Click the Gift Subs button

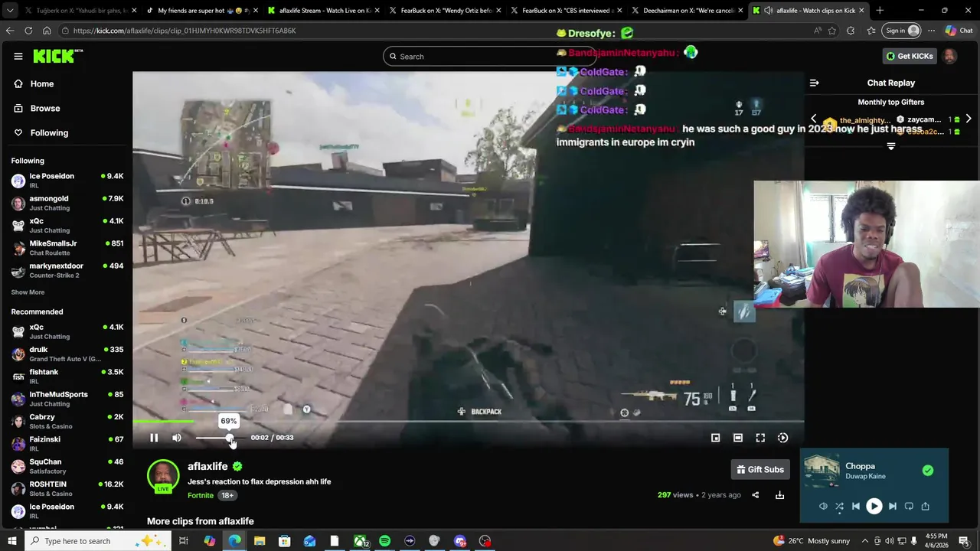point(760,469)
